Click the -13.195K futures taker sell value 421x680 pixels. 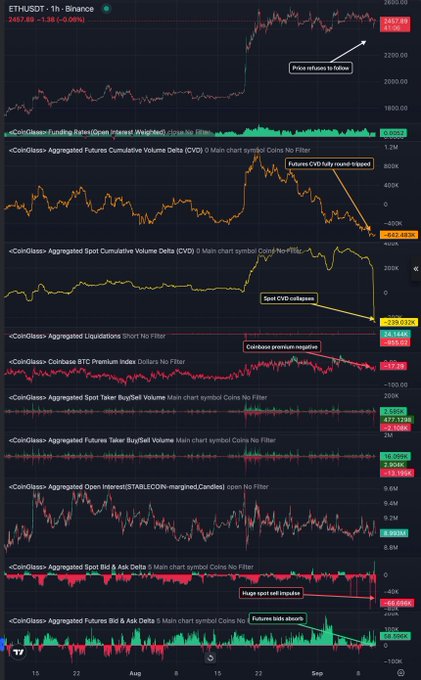coord(397,473)
